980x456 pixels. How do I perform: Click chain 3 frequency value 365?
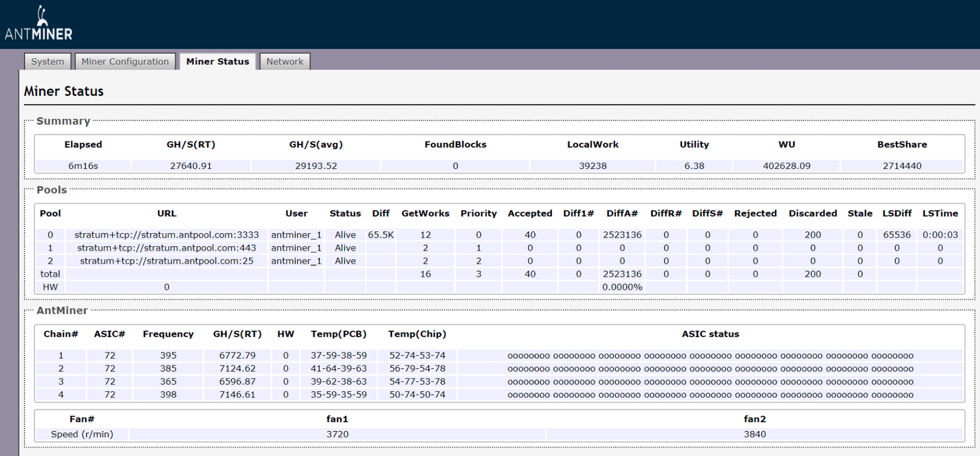[x=168, y=381]
